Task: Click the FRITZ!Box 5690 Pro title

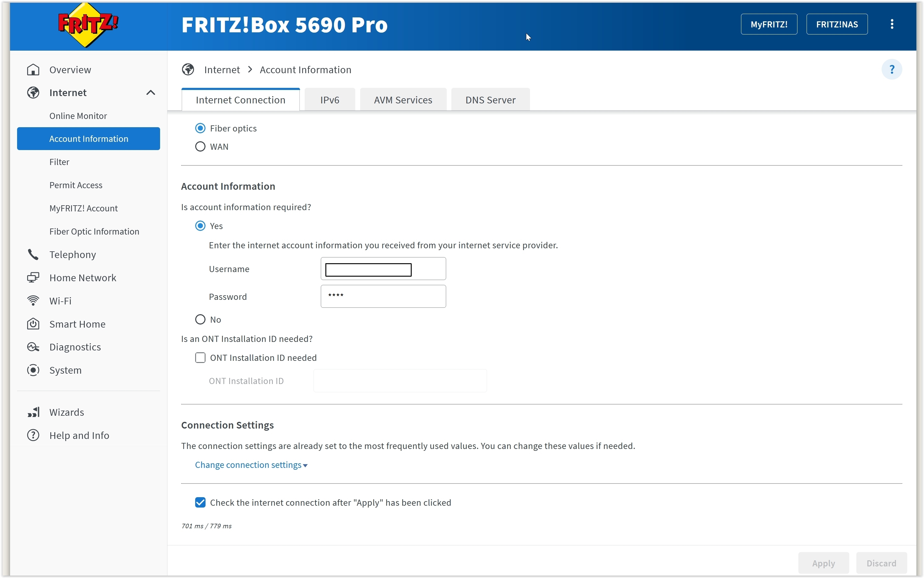Action: [284, 25]
